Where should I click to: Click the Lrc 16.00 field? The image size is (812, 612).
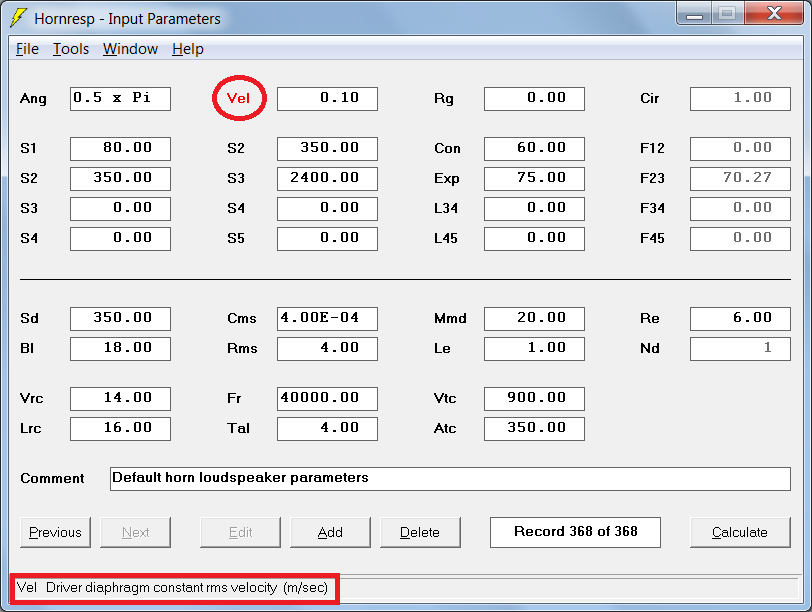(120, 429)
